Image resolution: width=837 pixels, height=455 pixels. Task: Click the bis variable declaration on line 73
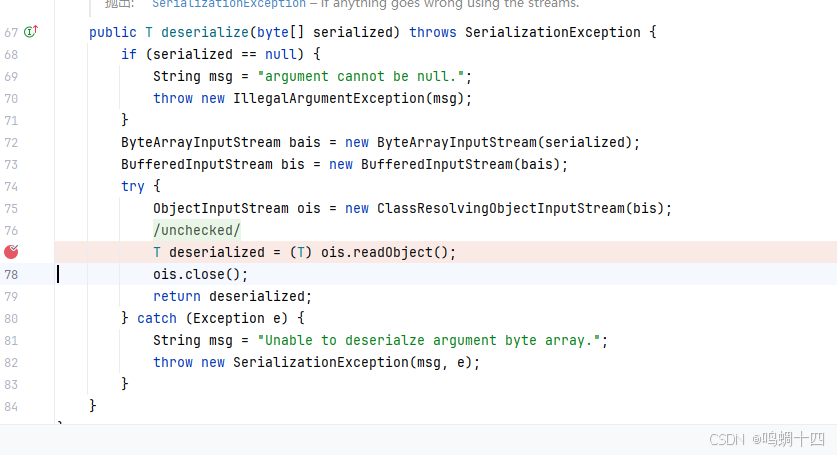(293, 164)
